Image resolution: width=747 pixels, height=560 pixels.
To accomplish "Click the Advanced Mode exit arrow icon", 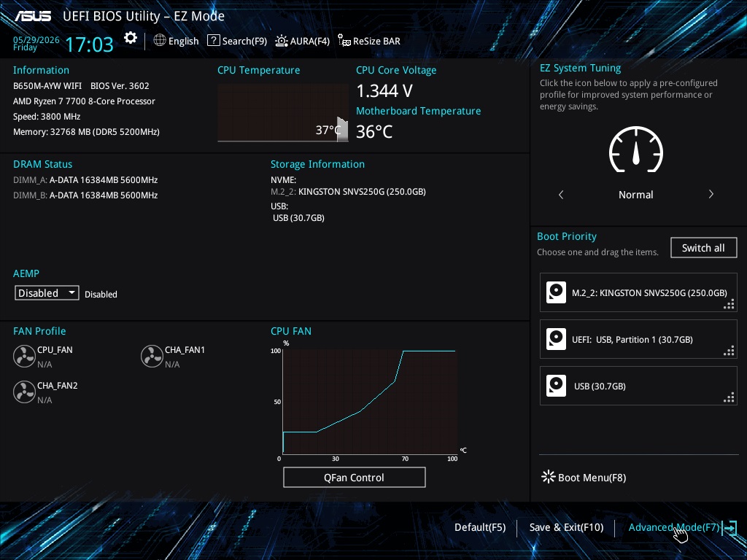I will point(729,528).
